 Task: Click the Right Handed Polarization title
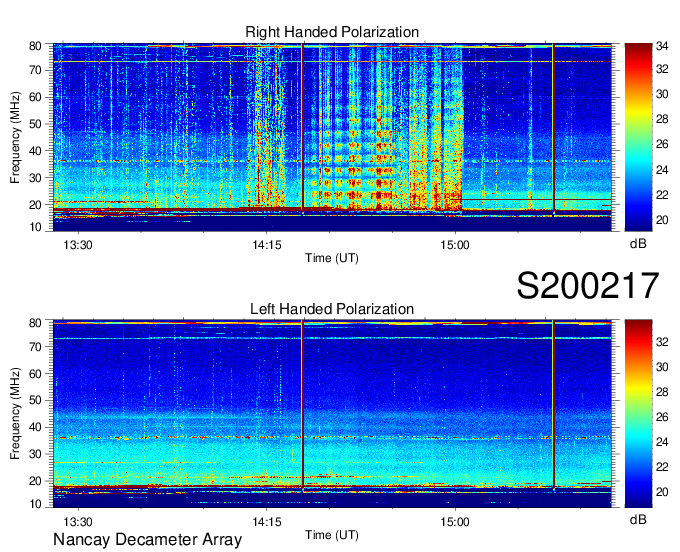332,32
